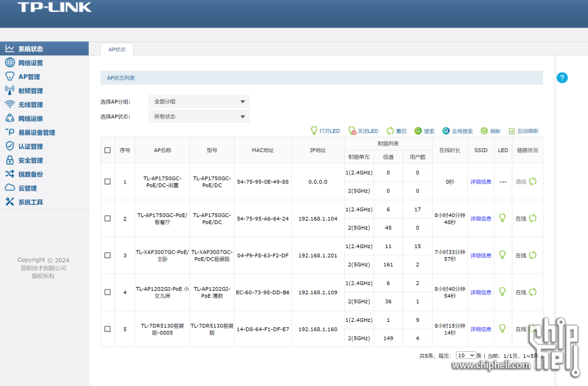The height and width of the screenshot is (386, 588).
Task: Click reboot icon in 192.168.1.104 row
Action: click(533, 219)
